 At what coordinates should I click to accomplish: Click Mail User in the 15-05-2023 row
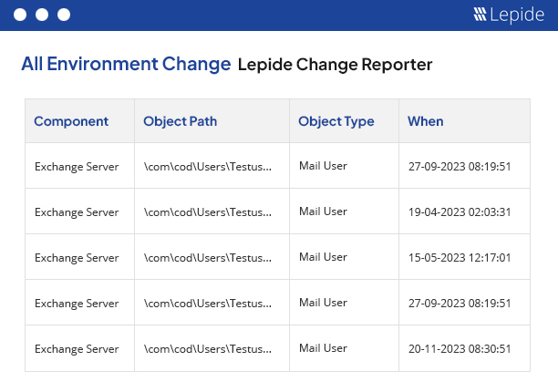coord(323,257)
